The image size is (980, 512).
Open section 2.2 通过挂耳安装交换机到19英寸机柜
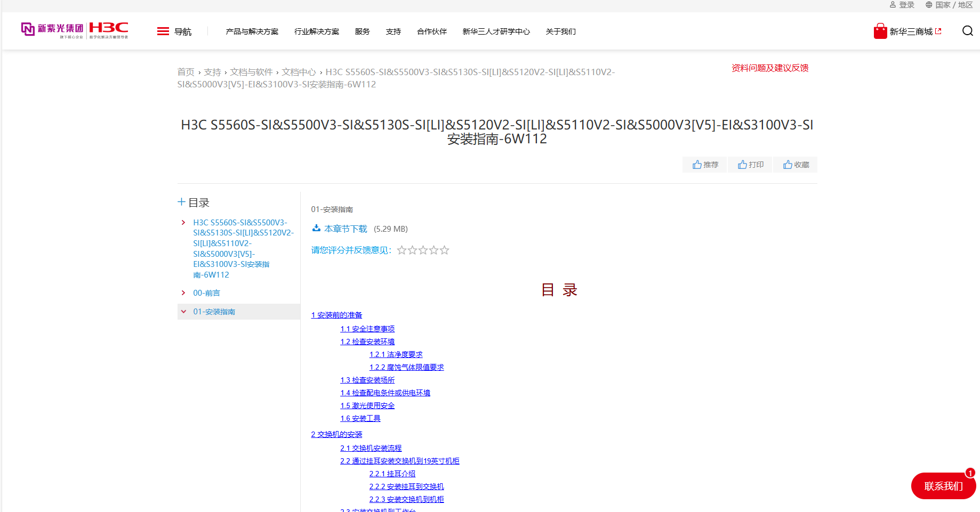coord(399,461)
